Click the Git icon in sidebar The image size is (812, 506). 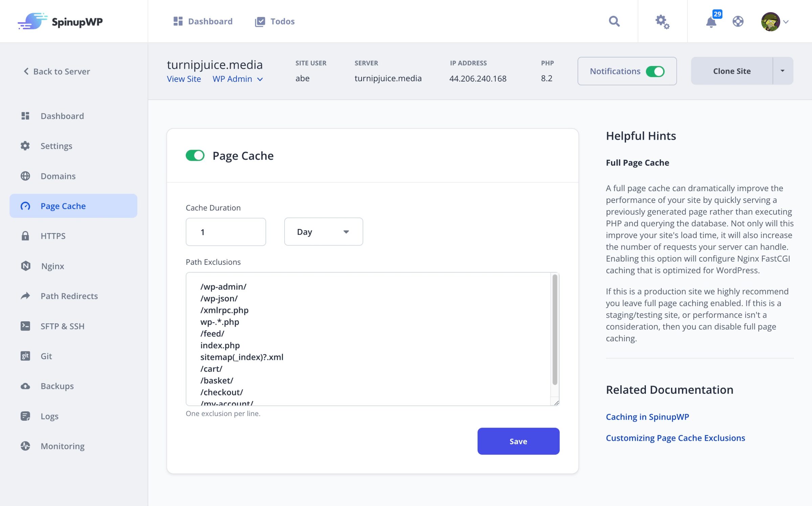pos(25,356)
